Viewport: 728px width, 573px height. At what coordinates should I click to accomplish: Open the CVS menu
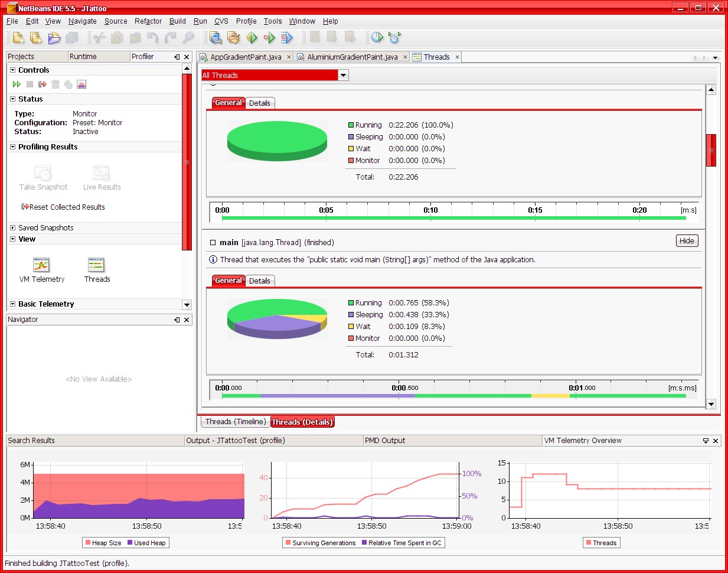tap(221, 21)
